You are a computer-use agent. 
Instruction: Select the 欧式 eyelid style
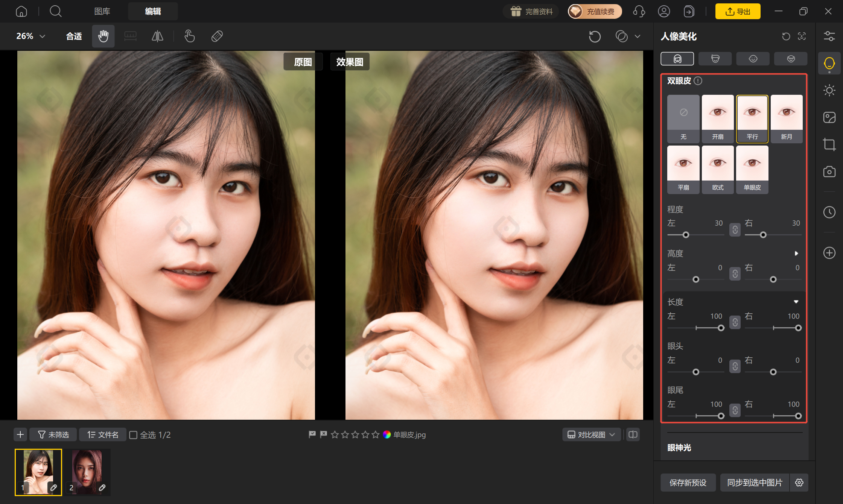(x=718, y=170)
